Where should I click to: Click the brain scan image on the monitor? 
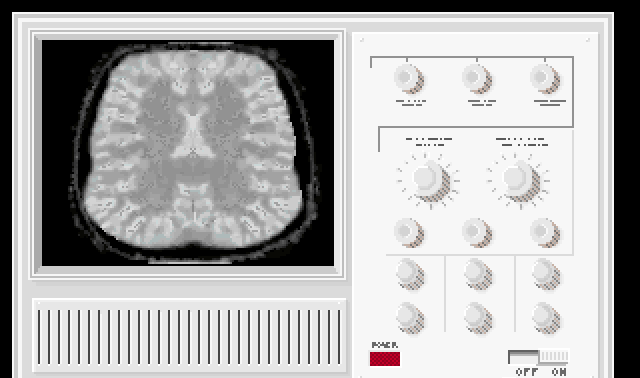(x=188, y=153)
